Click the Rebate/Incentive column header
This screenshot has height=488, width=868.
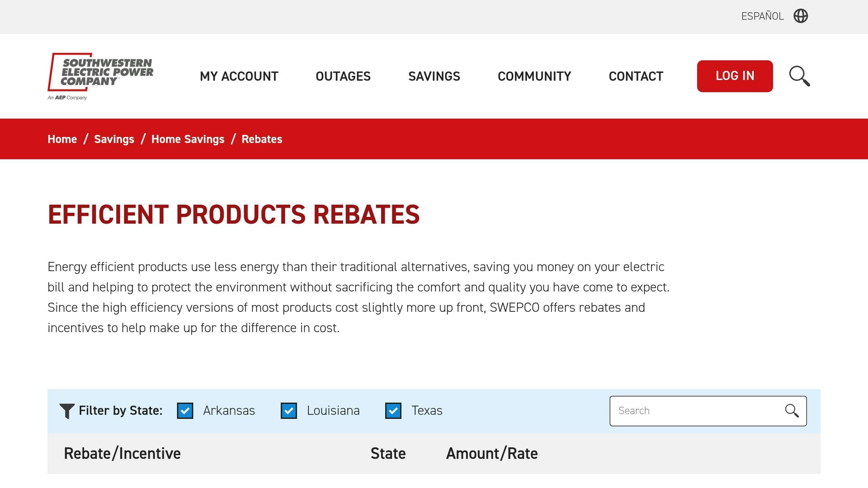pyautogui.click(x=122, y=453)
